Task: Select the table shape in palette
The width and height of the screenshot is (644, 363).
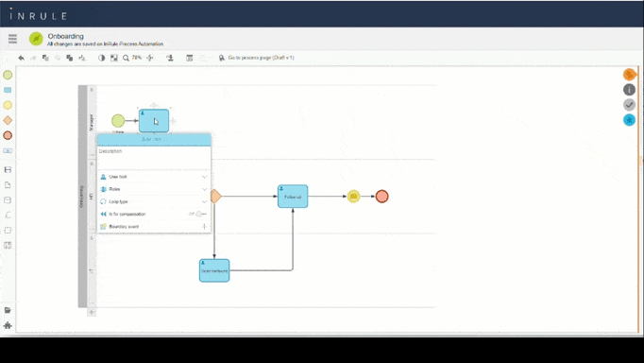Action: (x=8, y=246)
